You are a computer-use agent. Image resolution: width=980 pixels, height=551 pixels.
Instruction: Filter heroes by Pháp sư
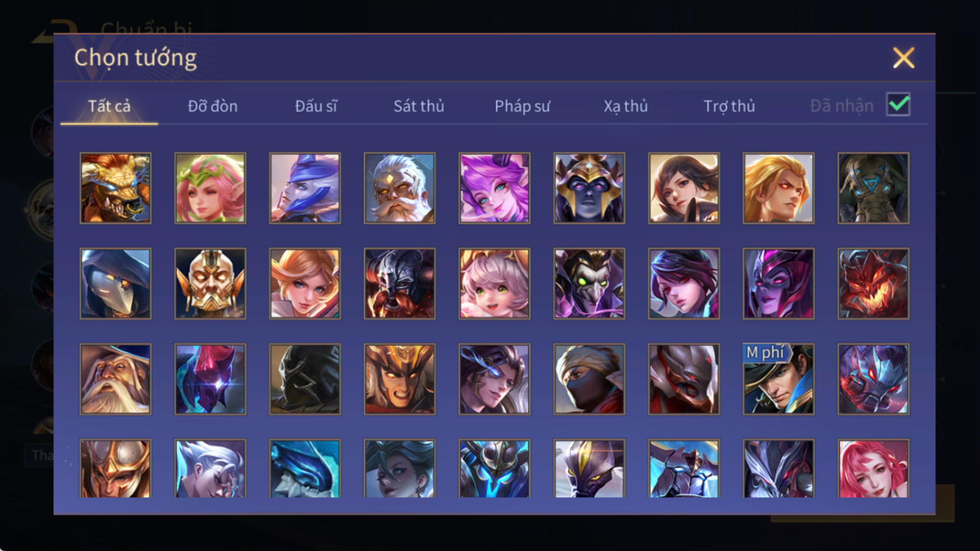coord(522,106)
